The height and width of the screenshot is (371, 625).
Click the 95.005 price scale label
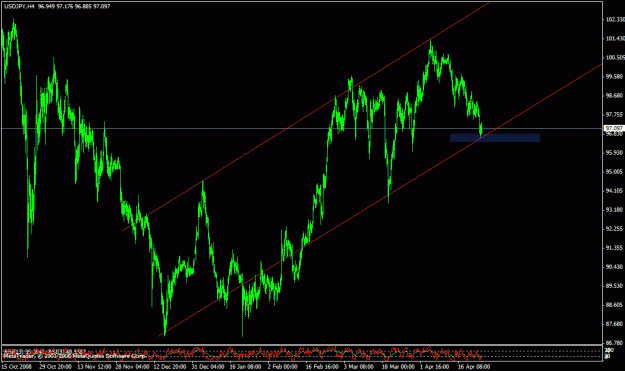[x=614, y=172]
